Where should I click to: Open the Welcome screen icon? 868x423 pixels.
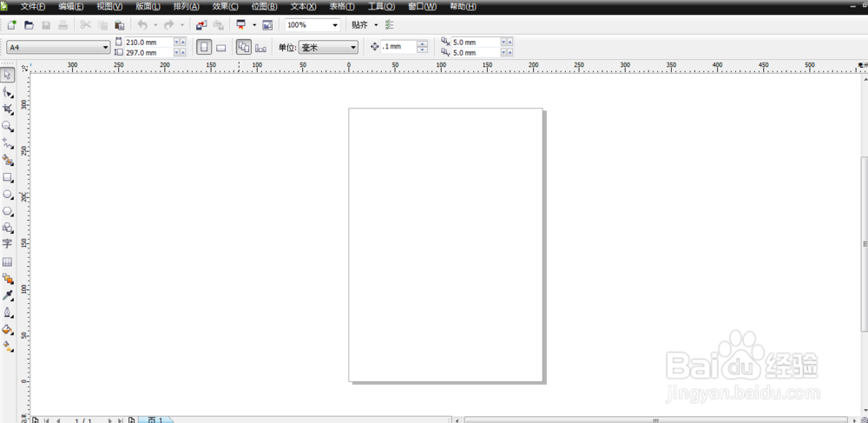coord(267,25)
